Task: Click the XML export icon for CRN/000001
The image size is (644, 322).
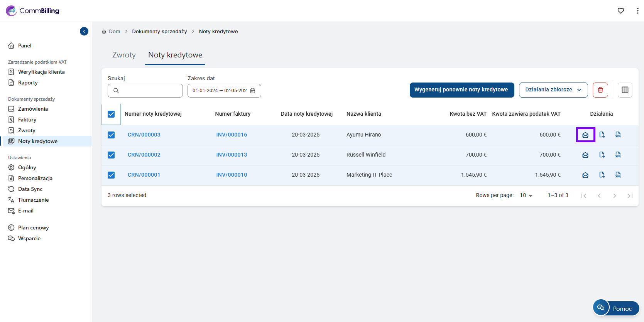Action: 618,175
